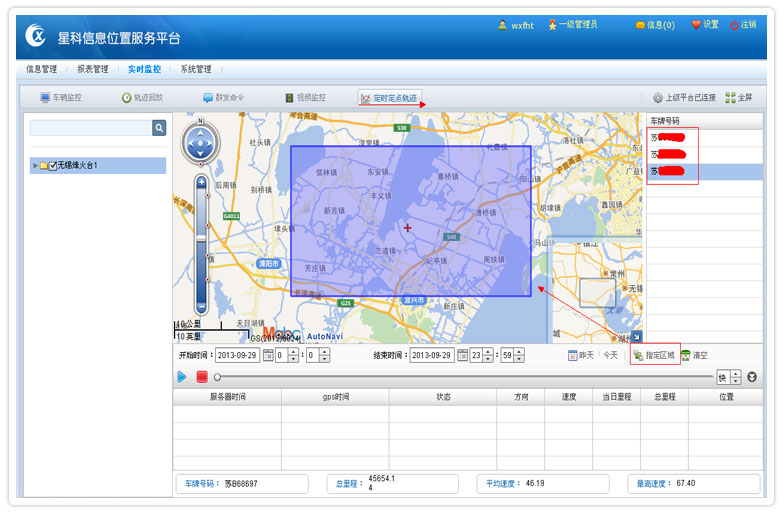The height and width of the screenshot is (515, 784).
Task: Collapse the mini overview map arrow
Action: (x=637, y=337)
